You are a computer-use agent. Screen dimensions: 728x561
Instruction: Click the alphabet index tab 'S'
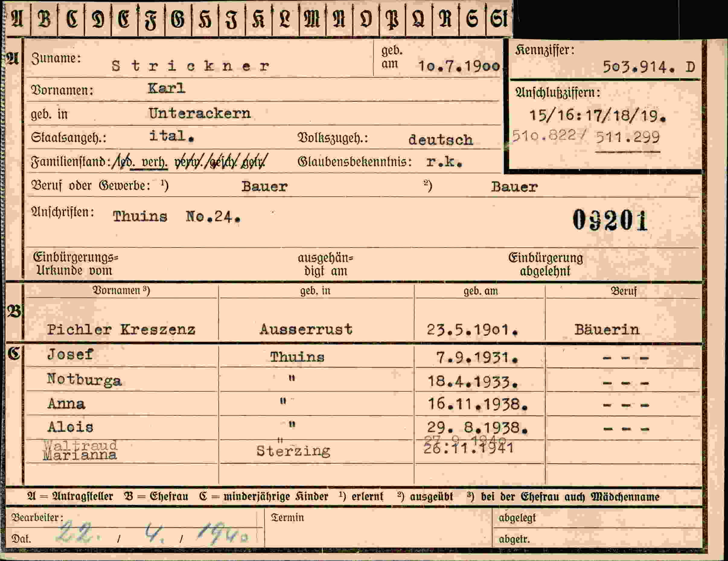pyautogui.click(x=472, y=18)
